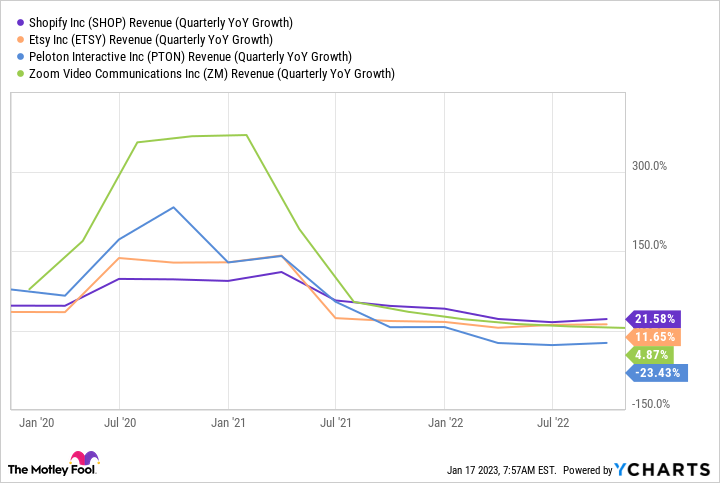
Task: Click the Jan '22 x-axis label
Action: click(x=445, y=422)
